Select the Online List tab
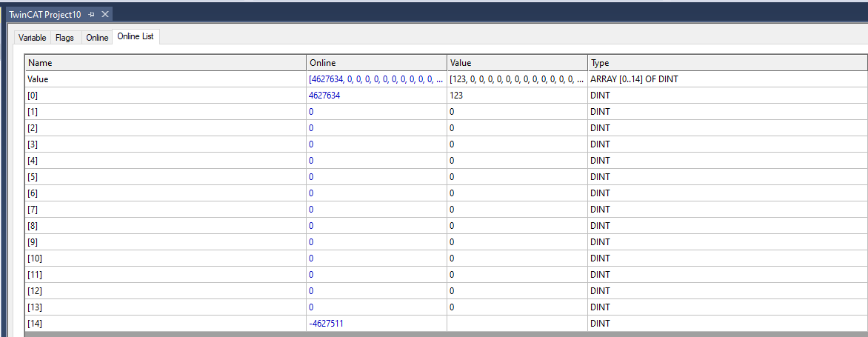 click(136, 36)
